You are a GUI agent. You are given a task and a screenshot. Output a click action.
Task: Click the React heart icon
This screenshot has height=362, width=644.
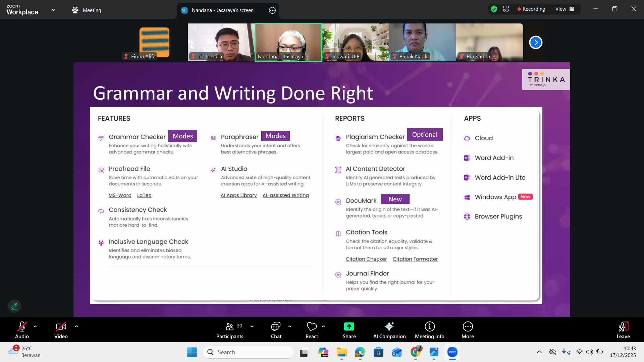pos(312,326)
